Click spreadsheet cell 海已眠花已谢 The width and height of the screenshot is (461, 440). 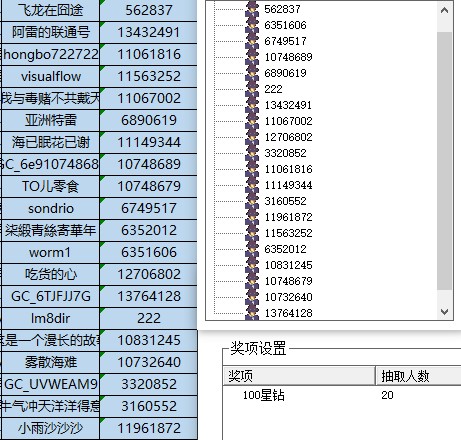(x=50, y=142)
